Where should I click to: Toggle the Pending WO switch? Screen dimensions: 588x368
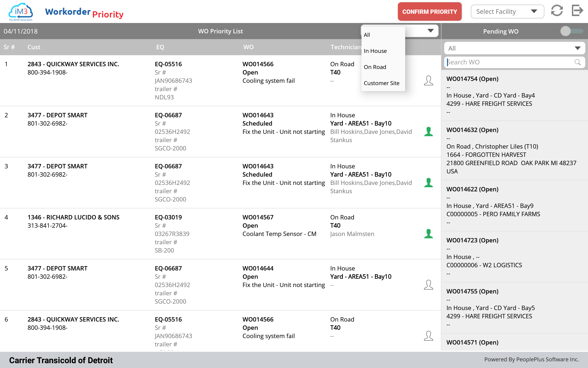pyautogui.click(x=571, y=31)
